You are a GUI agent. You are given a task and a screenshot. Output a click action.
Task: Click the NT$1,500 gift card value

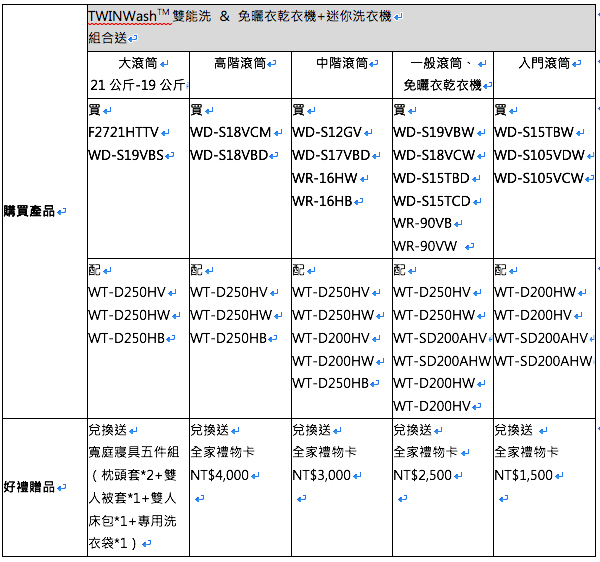coord(523,476)
